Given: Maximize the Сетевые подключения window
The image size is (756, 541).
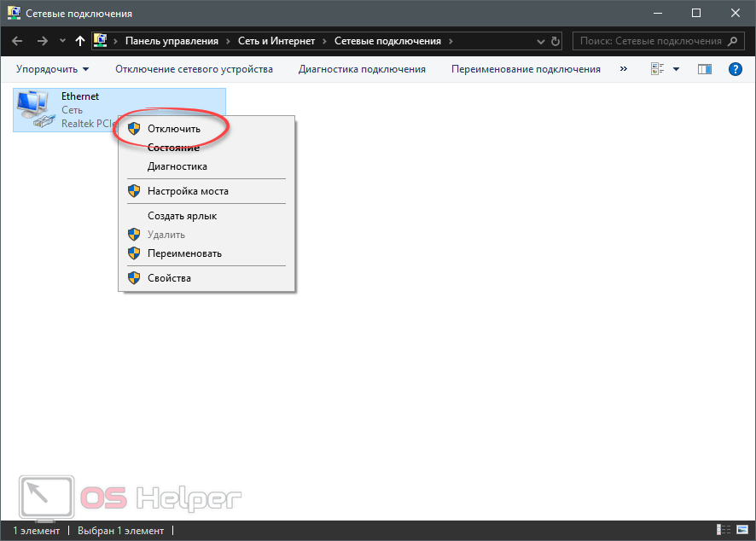Looking at the screenshot, I should click(x=696, y=13).
